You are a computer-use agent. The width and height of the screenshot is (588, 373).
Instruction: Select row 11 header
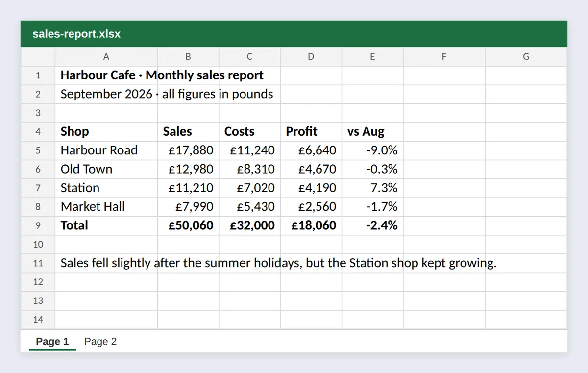[x=38, y=263]
